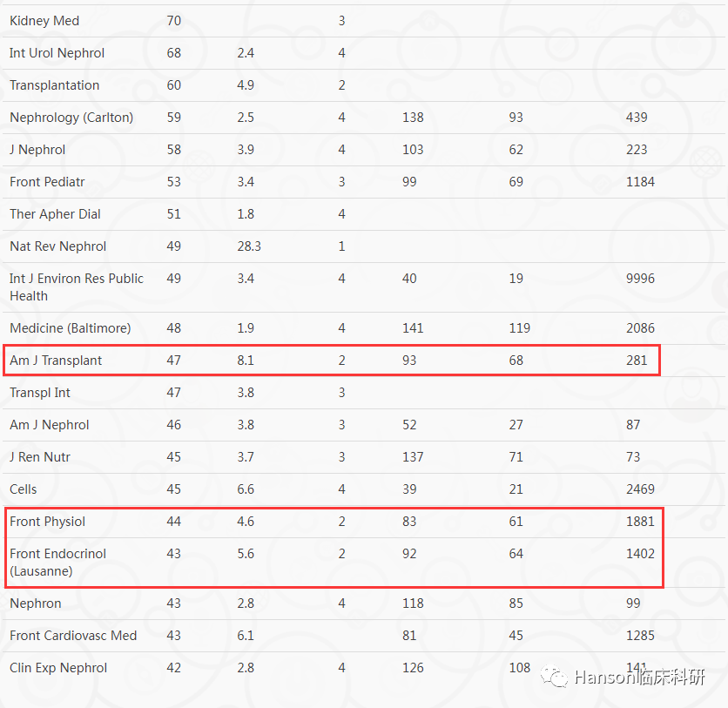This screenshot has width=728, height=708.
Task: Select Transplantation journal name
Action: click(x=54, y=85)
